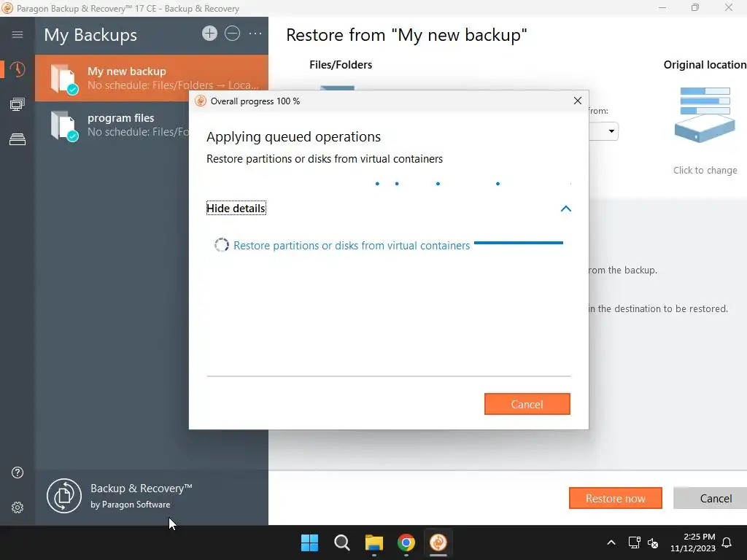Open more options three-dots menu

pos(255,34)
